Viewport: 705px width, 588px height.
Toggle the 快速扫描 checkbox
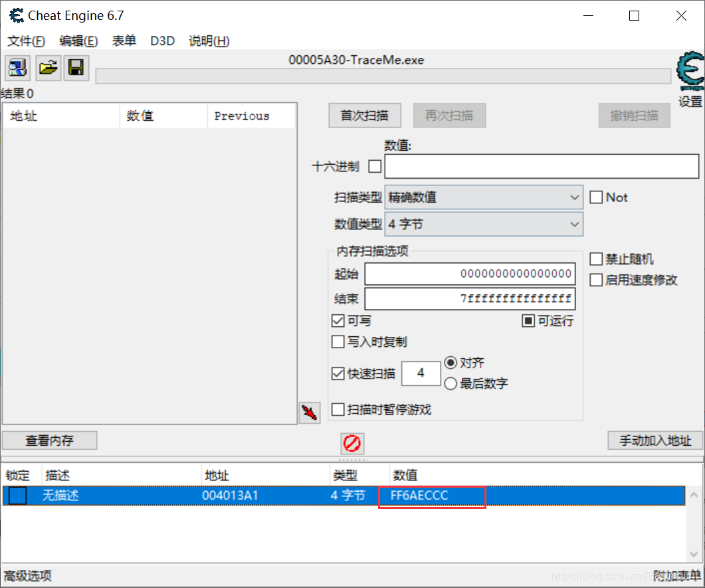[x=338, y=373]
